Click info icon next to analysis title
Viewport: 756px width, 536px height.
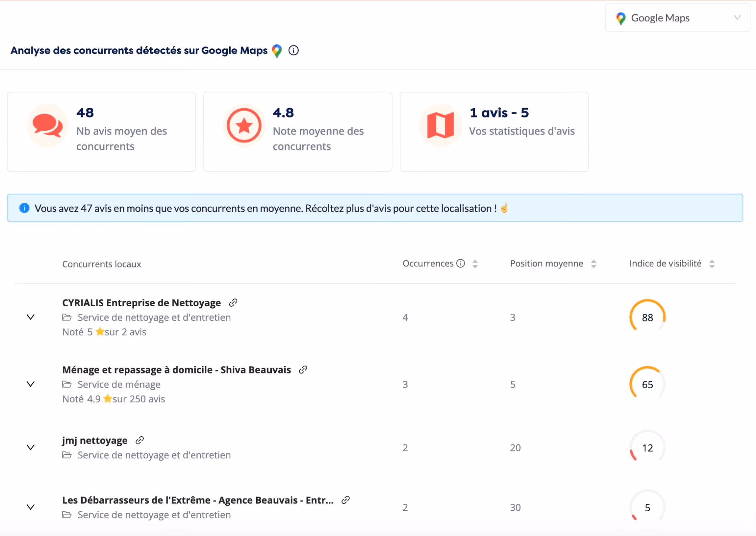[293, 50]
